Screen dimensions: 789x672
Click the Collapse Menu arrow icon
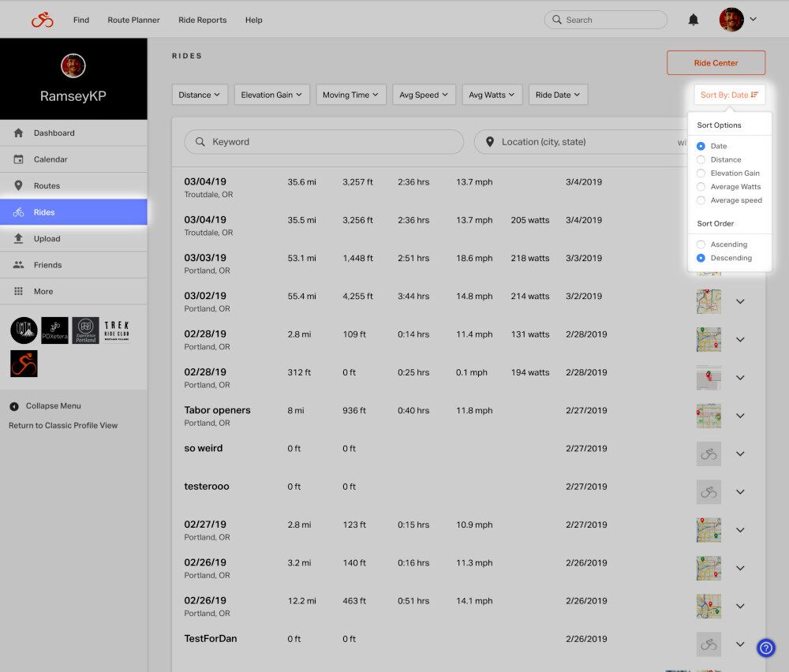(14, 406)
